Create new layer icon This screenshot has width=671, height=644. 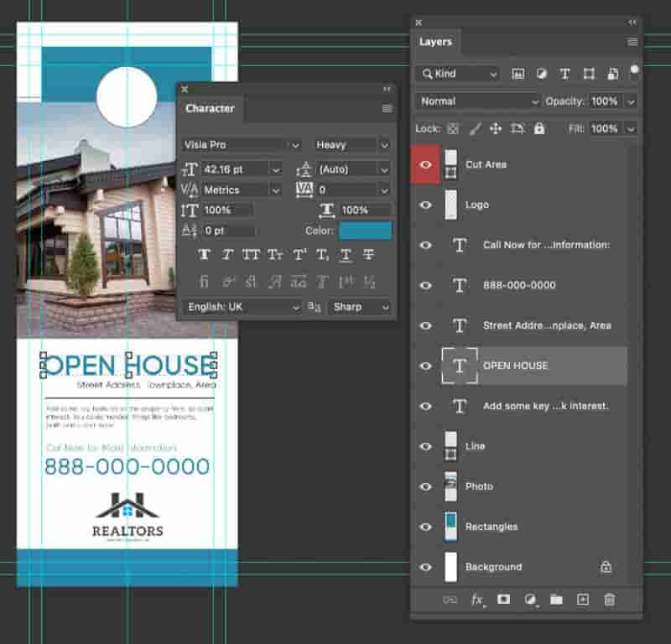(x=583, y=599)
